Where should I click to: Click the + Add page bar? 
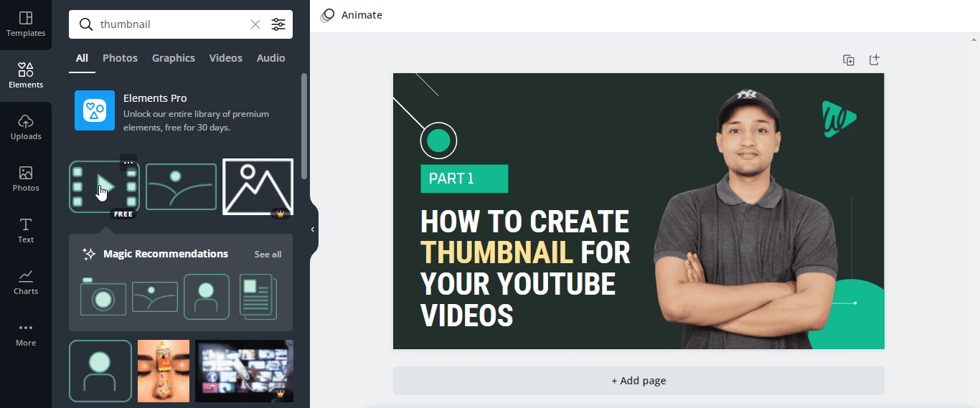click(x=639, y=381)
